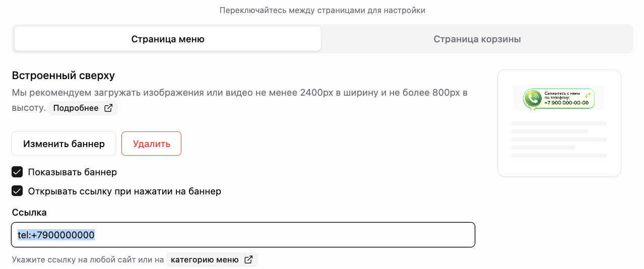
Task: Focus the Ссылка input with tel:+7900000000
Action: 243,235
